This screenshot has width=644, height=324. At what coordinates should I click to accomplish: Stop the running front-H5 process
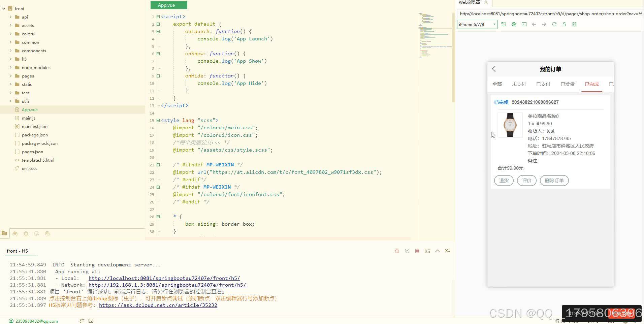point(417,251)
